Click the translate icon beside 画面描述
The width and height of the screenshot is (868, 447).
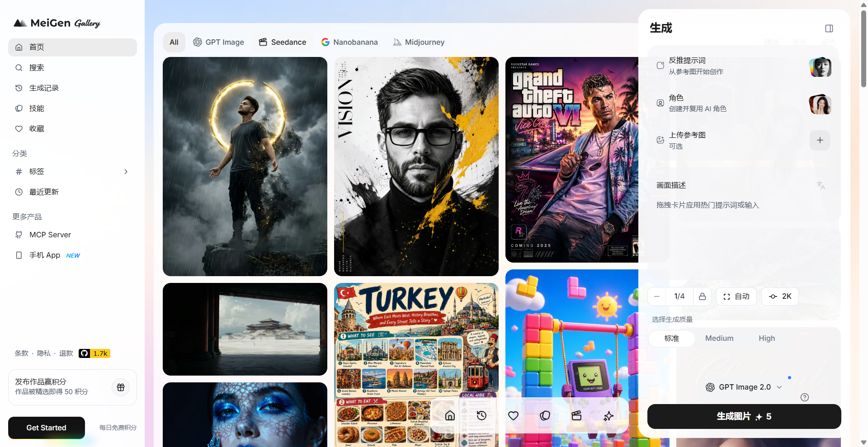[x=821, y=185]
